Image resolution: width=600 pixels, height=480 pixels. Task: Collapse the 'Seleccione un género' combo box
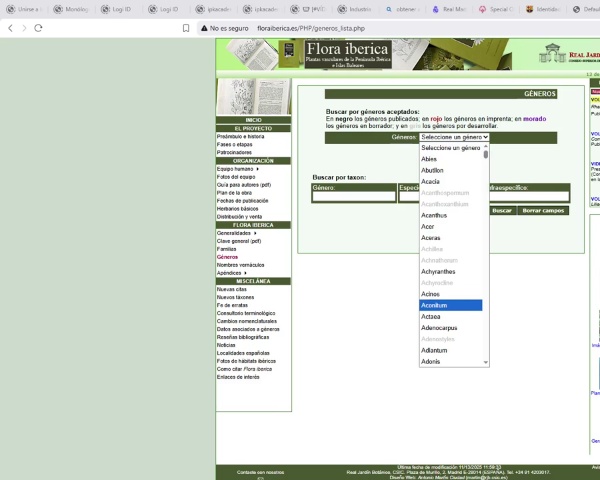coord(453,137)
